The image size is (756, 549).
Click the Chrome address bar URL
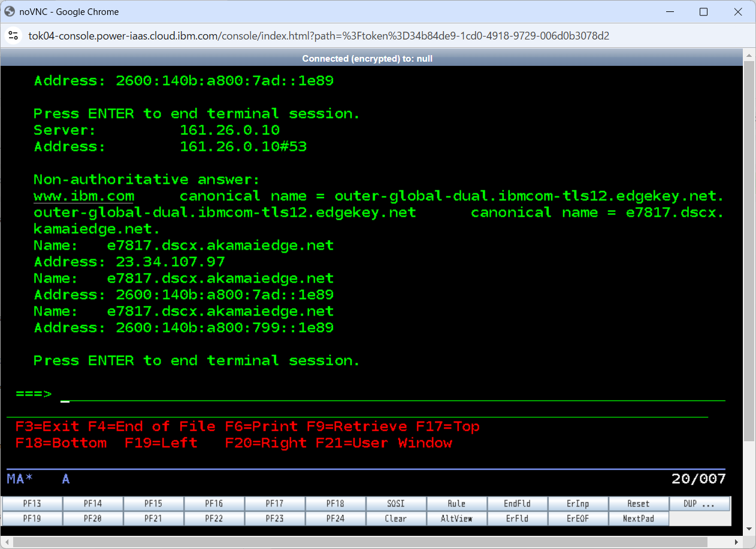pos(319,36)
